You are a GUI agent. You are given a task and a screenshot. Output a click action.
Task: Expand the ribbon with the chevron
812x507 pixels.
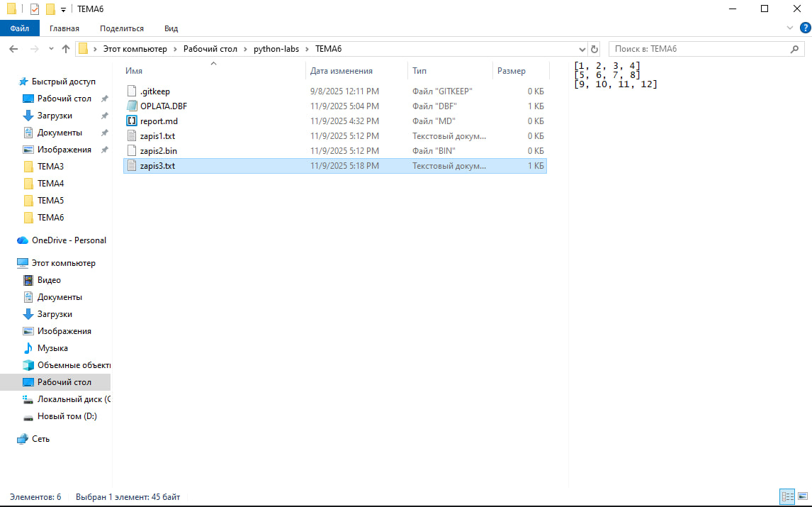click(791, 28)
